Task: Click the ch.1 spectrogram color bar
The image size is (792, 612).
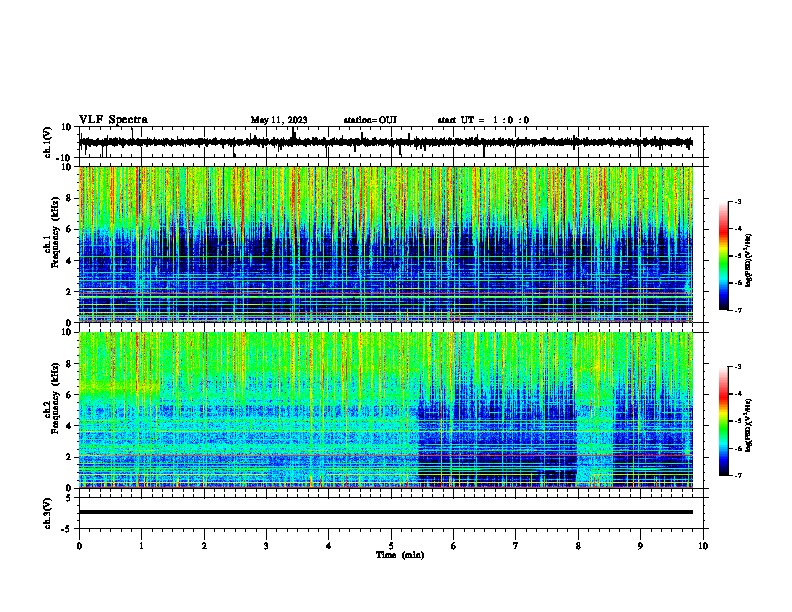Action: coord(724,256)
